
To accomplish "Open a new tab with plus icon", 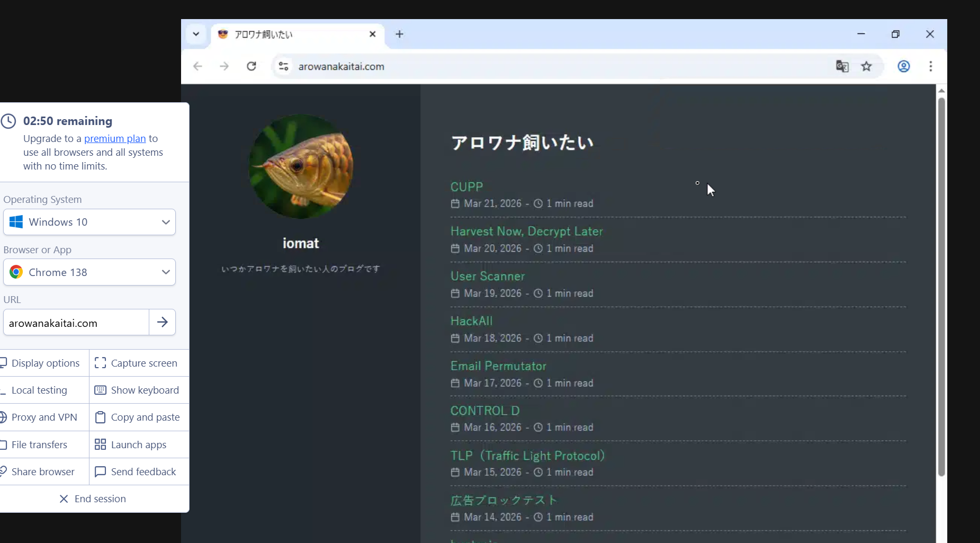I will coord(399,34).
